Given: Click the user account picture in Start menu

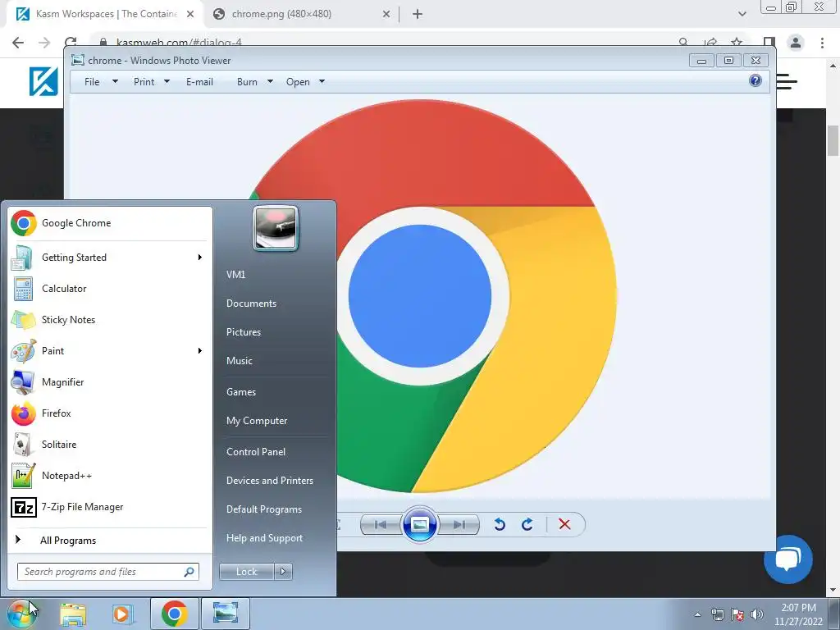Looking at the screenshot, I should (x=276, y=228).
